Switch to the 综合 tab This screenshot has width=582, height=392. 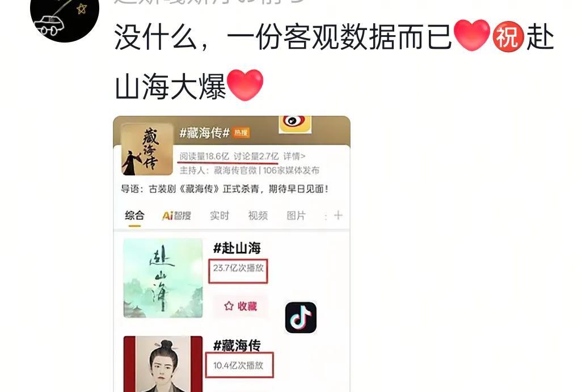click(x=134, y=216)
